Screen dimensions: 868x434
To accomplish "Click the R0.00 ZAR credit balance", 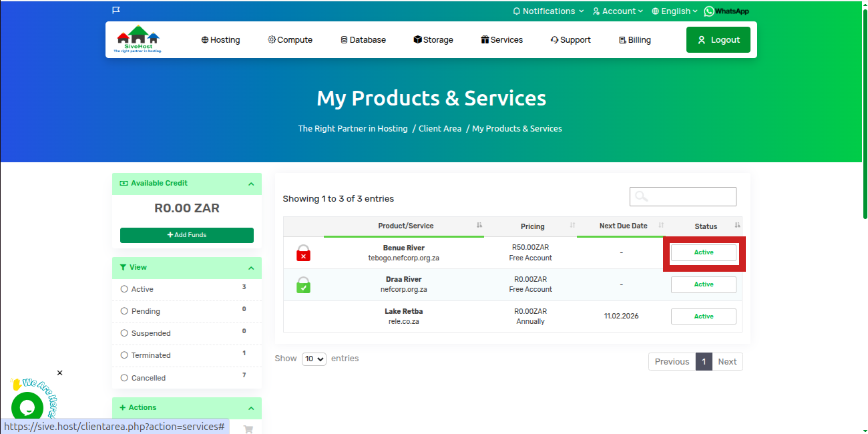I will tap(187, 208).
